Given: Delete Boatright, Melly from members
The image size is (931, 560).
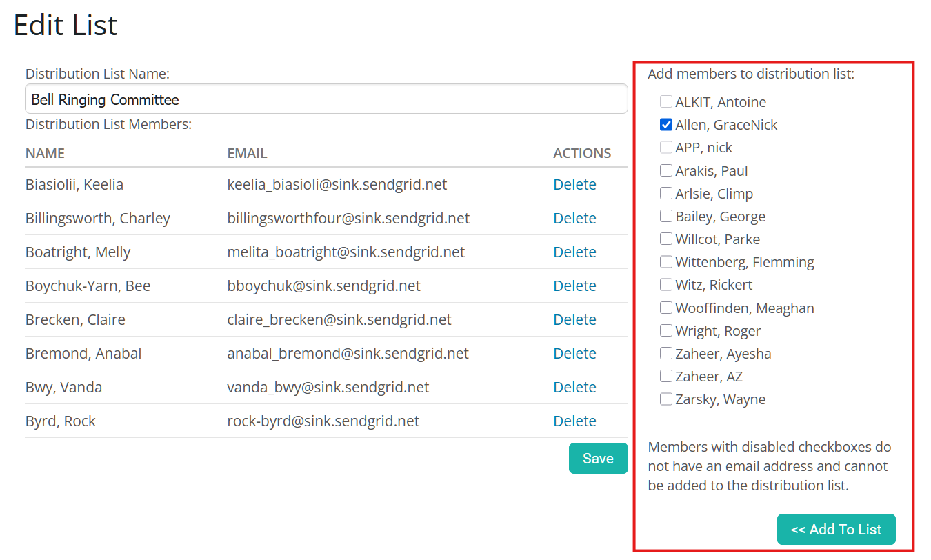Looking at the screenshot, I should coord(574,252).
